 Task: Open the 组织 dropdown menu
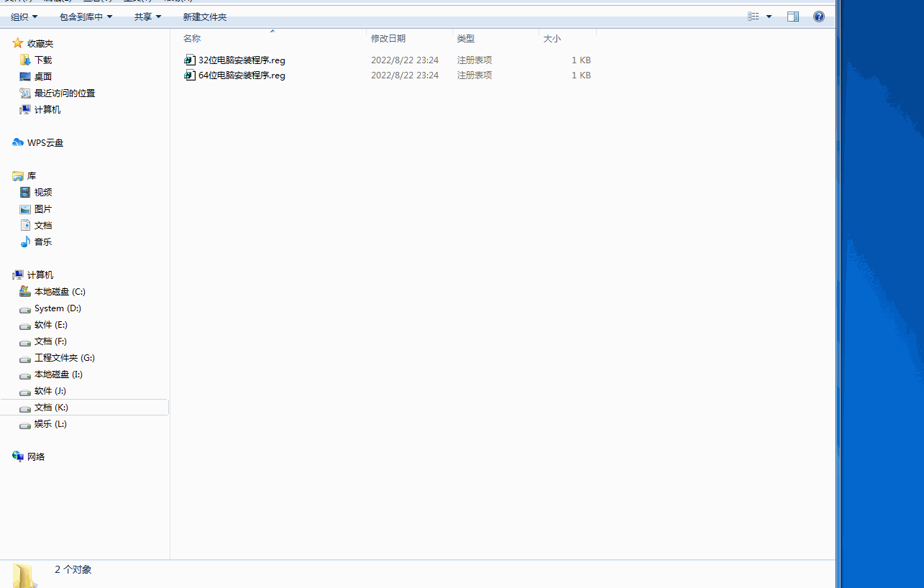pyautogui.click(x=24, y=17)
